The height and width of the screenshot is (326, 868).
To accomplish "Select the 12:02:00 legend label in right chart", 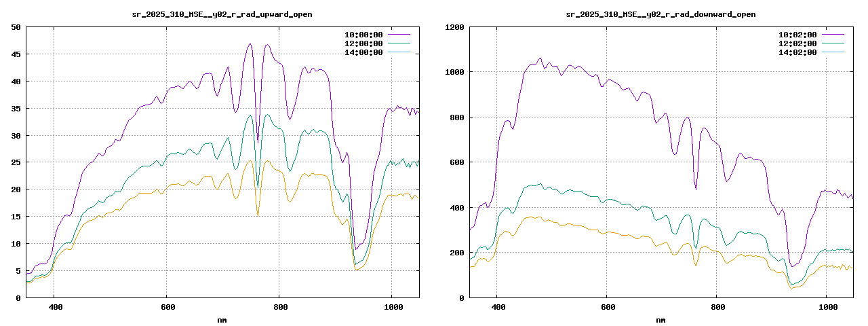I will (x=797, y=43).
